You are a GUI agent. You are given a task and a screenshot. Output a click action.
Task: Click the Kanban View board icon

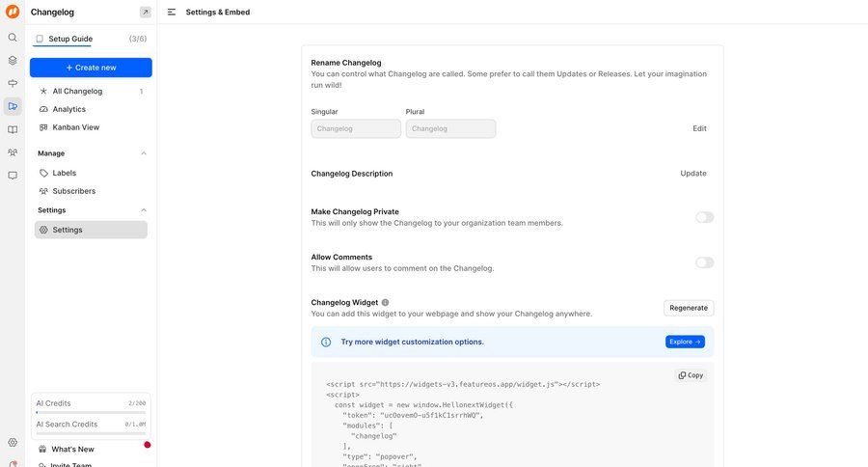43,127
